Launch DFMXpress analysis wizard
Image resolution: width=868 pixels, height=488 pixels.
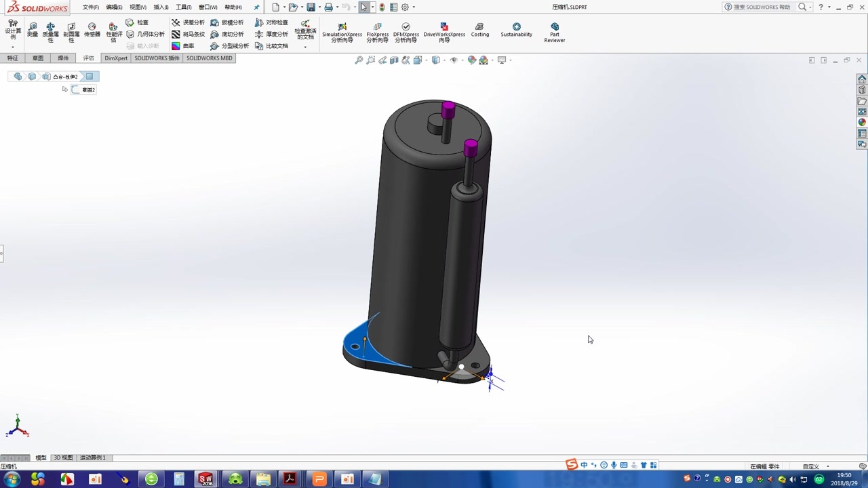point(406,32)
